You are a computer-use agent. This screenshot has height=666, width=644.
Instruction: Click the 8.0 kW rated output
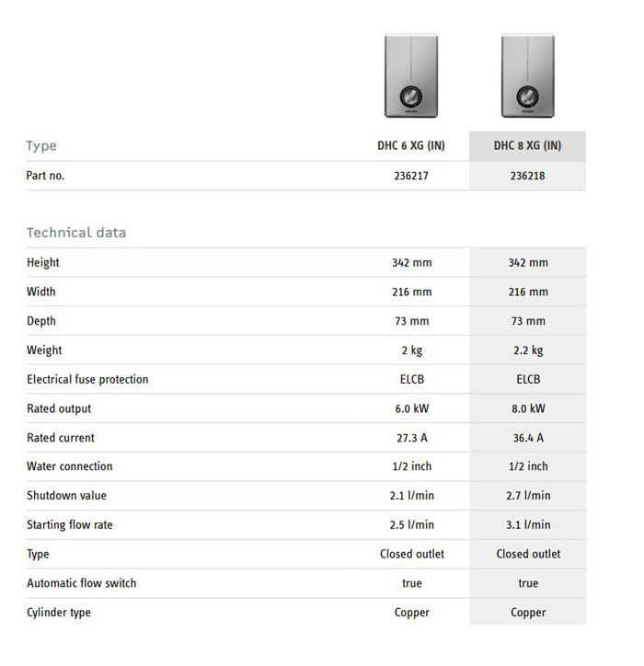tap(528, 408)
